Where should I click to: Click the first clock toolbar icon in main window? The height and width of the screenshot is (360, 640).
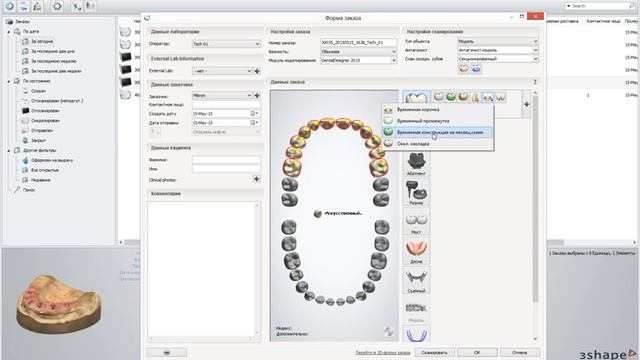click(x=9, y=6)
